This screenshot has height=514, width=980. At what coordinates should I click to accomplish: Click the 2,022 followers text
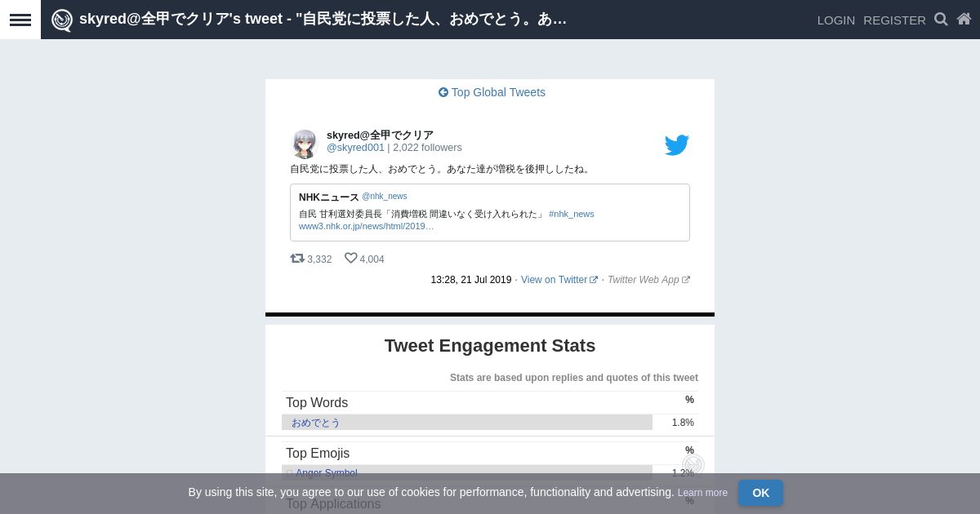coord(427,148)
